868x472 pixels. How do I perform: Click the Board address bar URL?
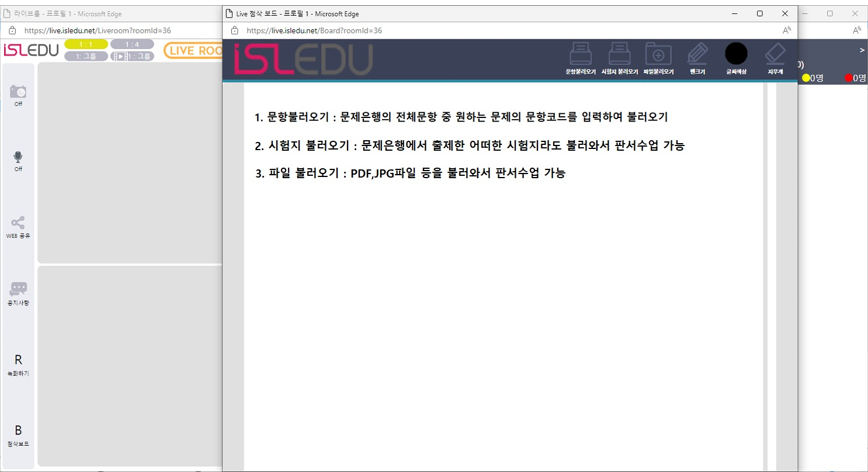[x=314, y=30]
